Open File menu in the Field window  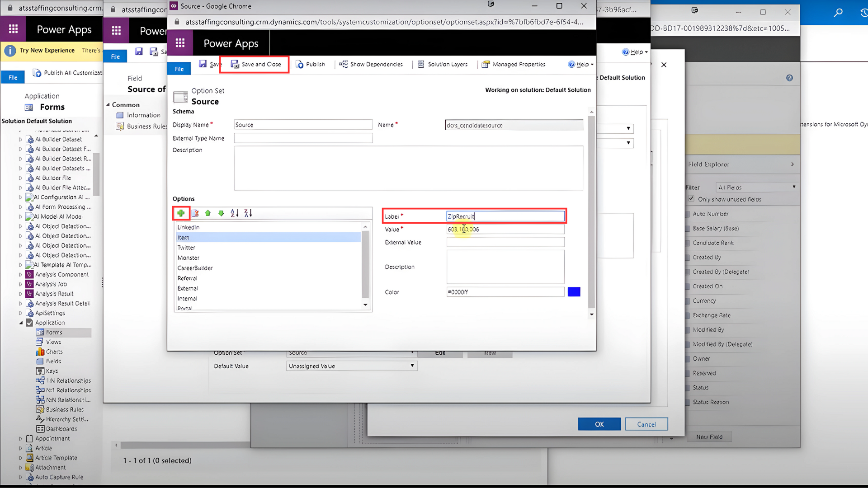(x=115, y=56)
